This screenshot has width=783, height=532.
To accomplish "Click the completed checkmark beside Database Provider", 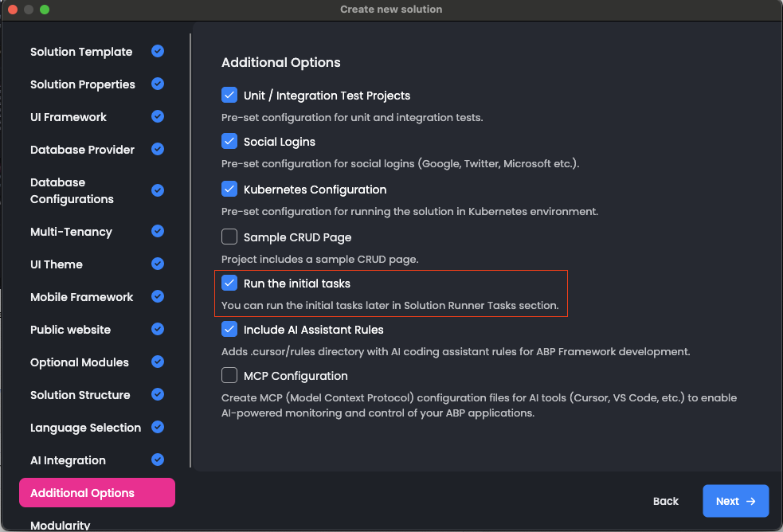I will click(x=158, y=149).
